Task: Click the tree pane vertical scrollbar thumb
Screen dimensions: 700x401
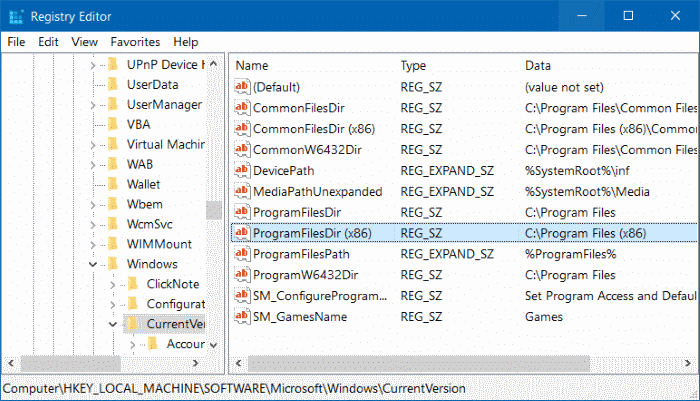Action: [214, 210]
